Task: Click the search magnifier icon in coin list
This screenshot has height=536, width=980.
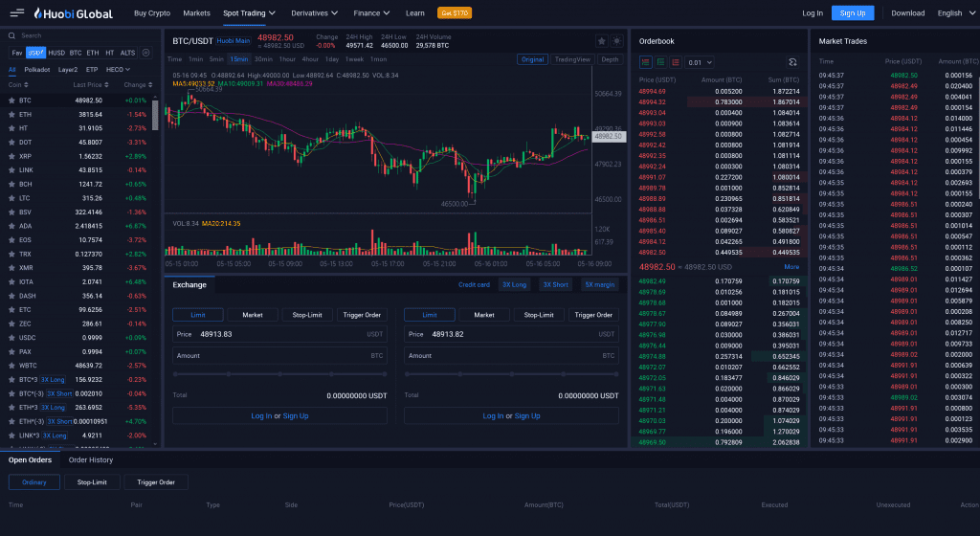Action: click(11, 35)
